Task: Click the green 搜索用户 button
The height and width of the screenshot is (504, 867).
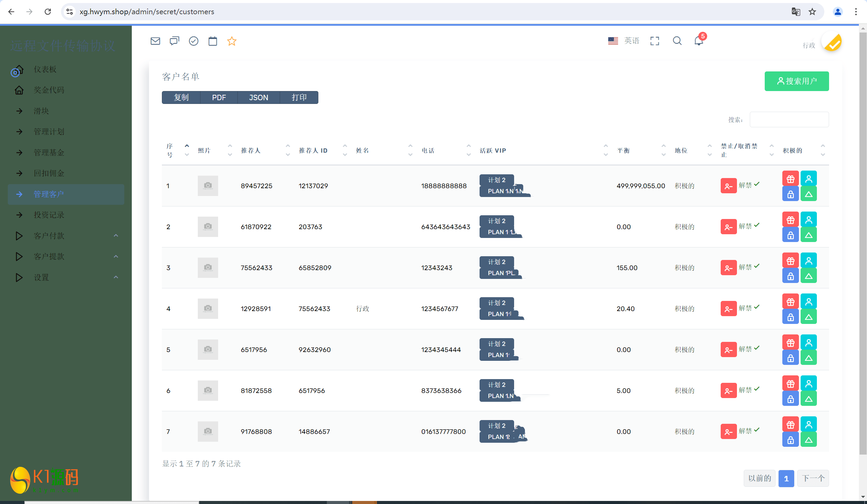Action: pos(797,81)
